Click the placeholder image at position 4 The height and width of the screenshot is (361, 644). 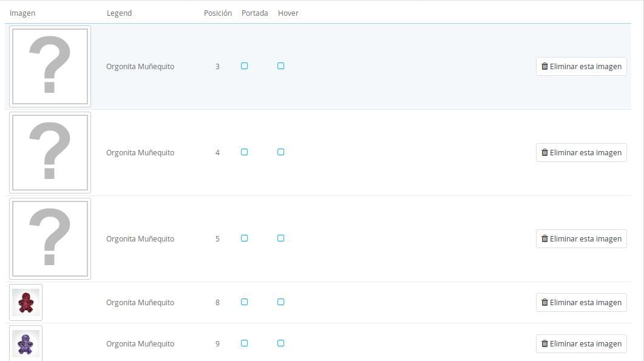(x=50, y=153)
